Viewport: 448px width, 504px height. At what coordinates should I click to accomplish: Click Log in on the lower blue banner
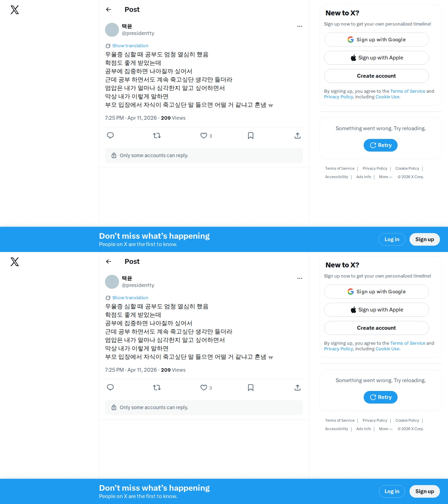392,491
